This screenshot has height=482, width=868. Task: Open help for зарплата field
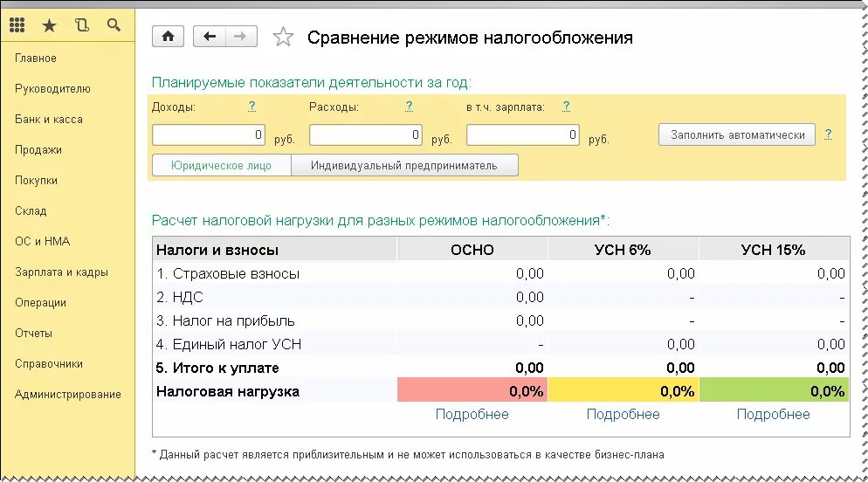566,107
